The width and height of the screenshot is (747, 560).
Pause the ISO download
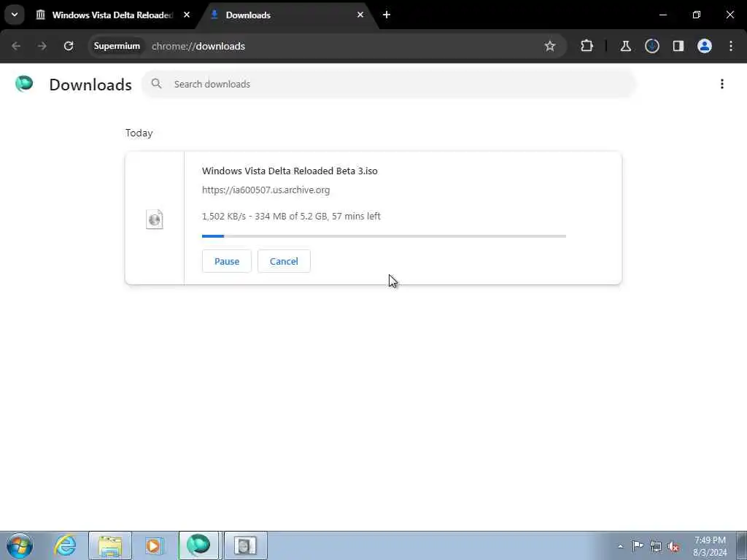[227, 261]
